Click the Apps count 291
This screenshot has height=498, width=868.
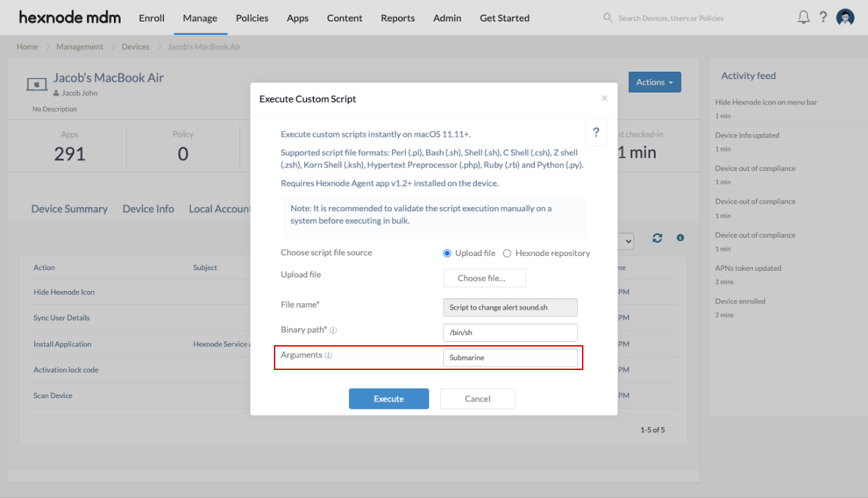(70, 154)
